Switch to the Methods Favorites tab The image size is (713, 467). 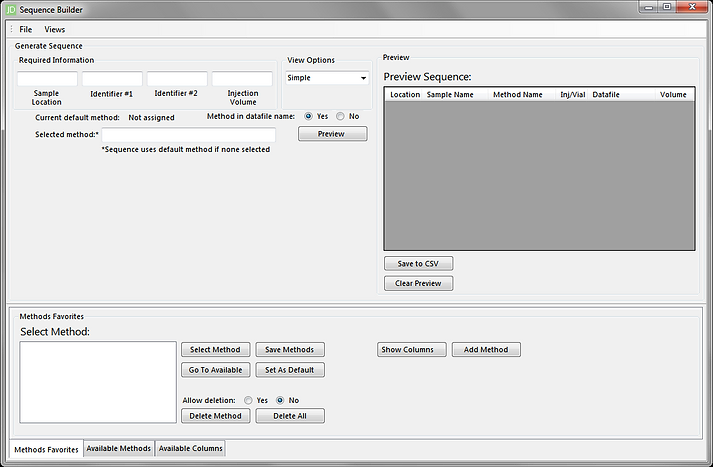point(46,449)
